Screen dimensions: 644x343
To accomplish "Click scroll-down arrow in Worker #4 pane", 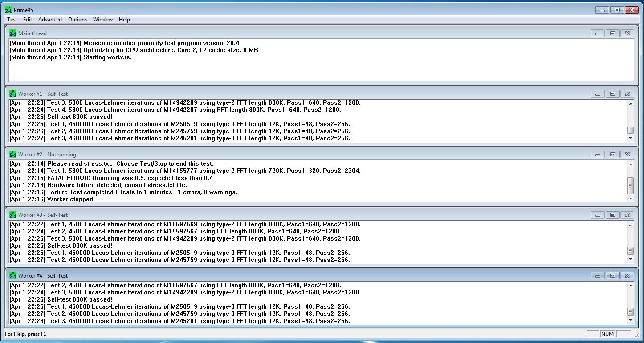I will [x=630, y=320].
